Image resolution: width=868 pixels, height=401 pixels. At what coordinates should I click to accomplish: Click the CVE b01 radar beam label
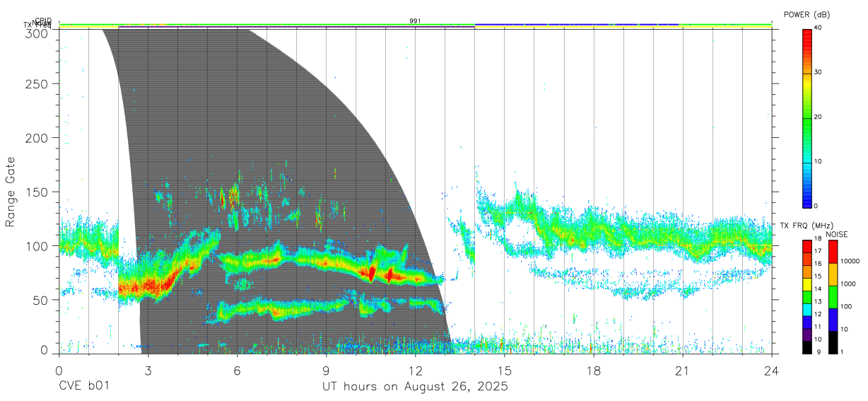(83, 387)
